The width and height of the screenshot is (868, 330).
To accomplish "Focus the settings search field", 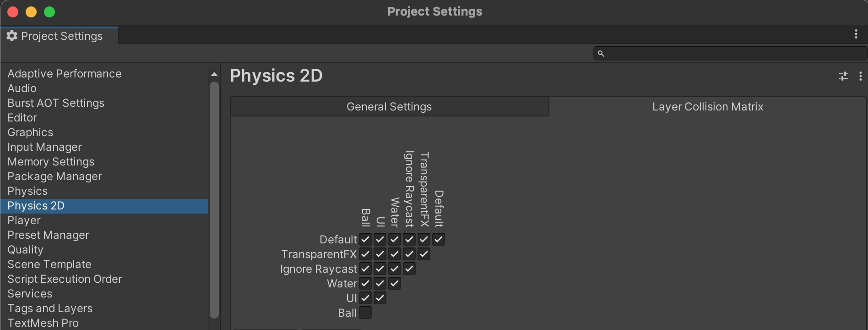I will tap(732, 54).
